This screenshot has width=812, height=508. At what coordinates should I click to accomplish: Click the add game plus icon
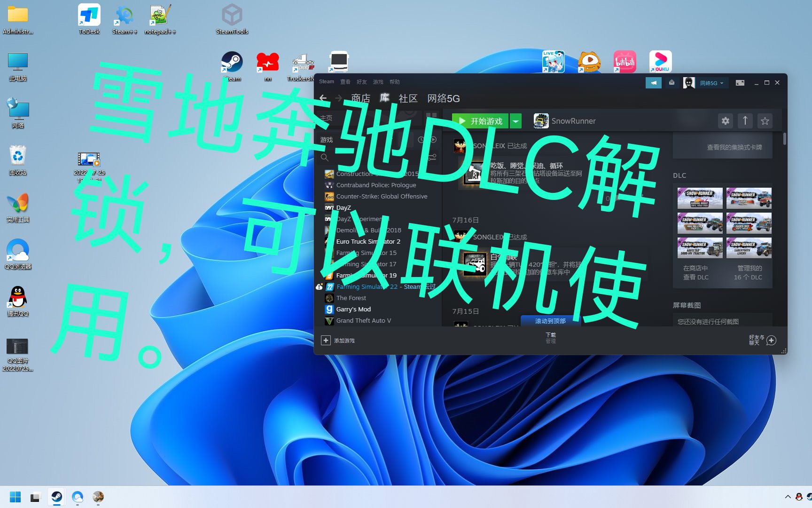326,340
